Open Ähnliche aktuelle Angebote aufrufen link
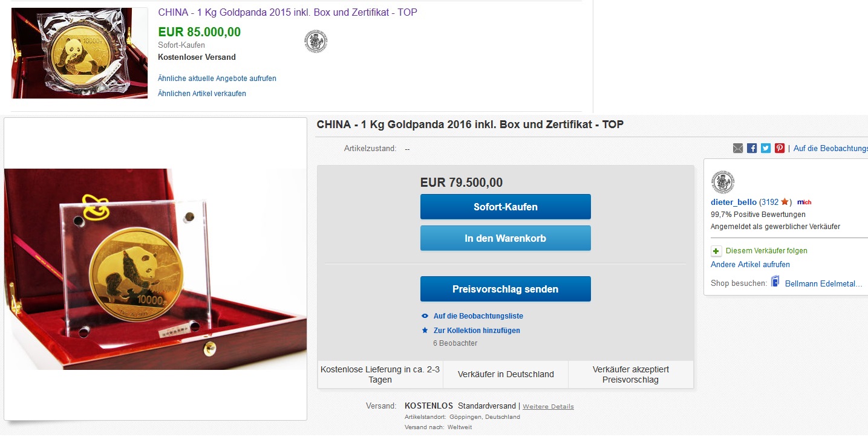 pyautogui.click(x=217, y=79)
